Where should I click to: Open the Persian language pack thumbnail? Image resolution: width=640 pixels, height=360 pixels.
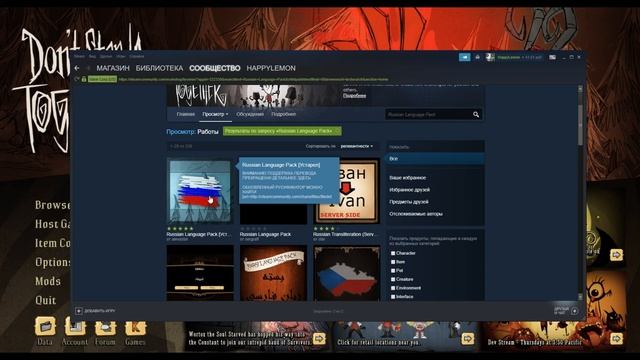click(273, 273)
